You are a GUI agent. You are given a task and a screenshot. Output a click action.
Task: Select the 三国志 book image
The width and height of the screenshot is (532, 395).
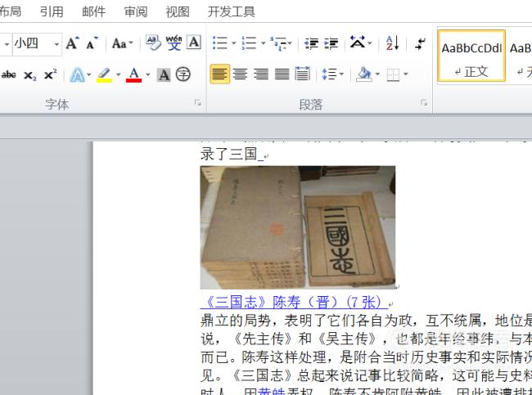[298, 227]
